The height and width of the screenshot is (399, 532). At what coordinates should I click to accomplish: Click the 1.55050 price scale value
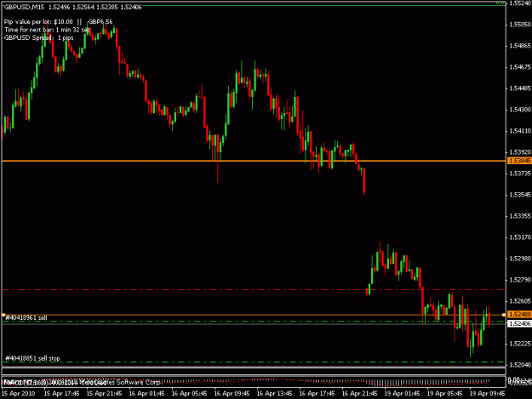pyautogui.click(x=520, y=25)
